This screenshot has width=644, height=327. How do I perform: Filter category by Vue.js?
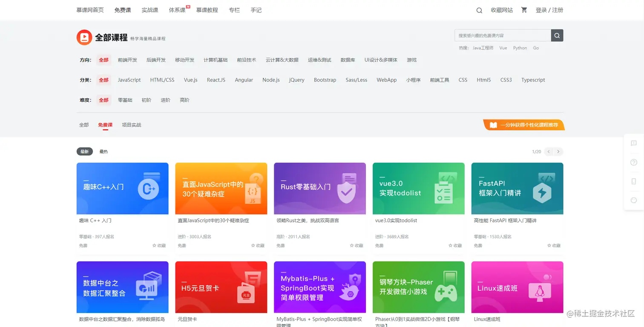191,80
